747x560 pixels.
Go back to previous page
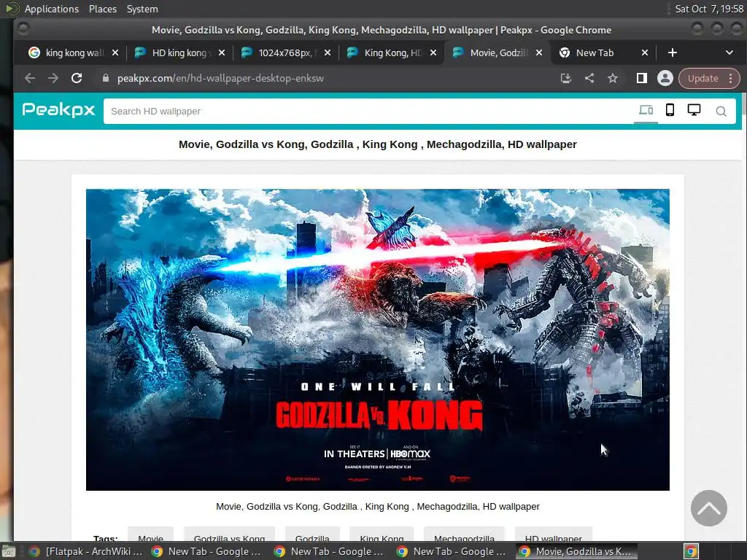click(x=30, y=78)
